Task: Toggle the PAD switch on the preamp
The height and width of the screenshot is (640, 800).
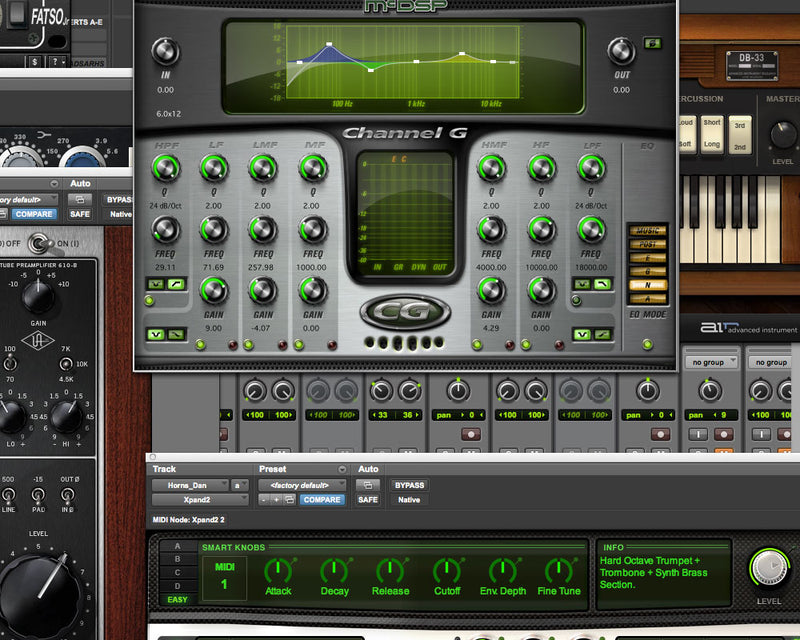Action: tap(39, 494)
